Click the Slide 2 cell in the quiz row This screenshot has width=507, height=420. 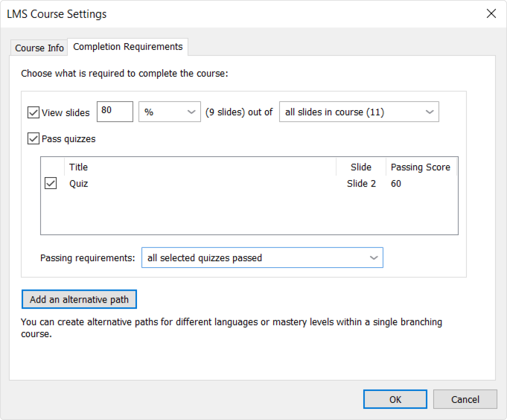click(x=361, y=184)
